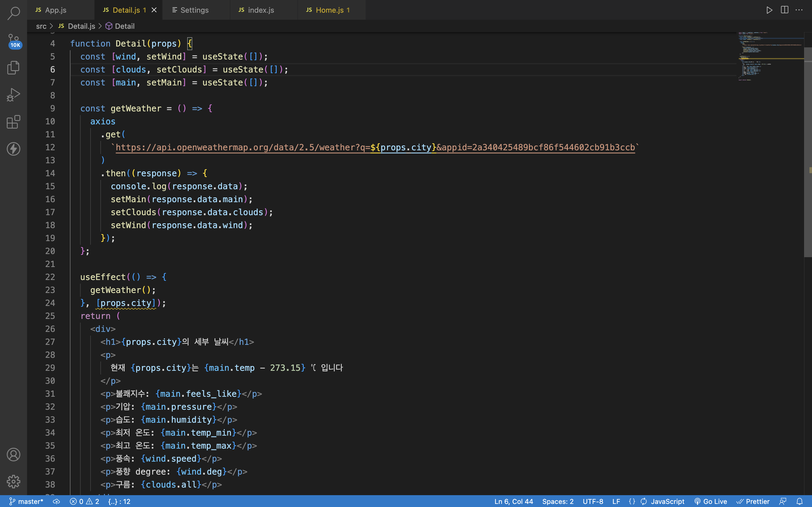Open the Extensions view
Viewport: 812px width, 507px height.
(x=14, y=122)
